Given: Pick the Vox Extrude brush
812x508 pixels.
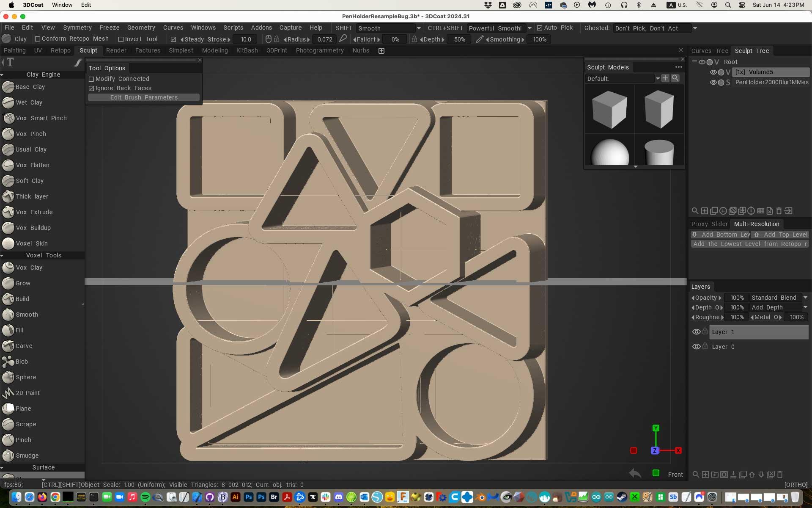Looking at the screenshot, I should click(34, 212).
